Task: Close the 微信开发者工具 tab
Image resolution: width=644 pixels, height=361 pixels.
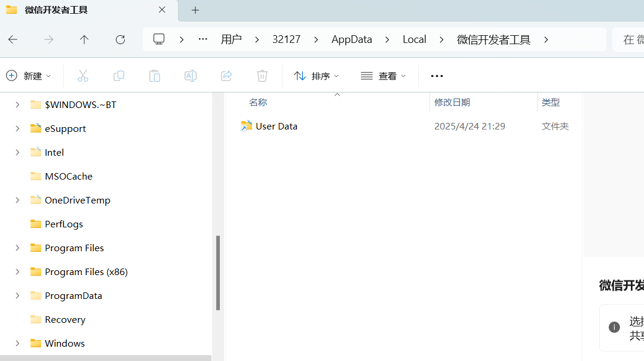Action: click(162, 10)
